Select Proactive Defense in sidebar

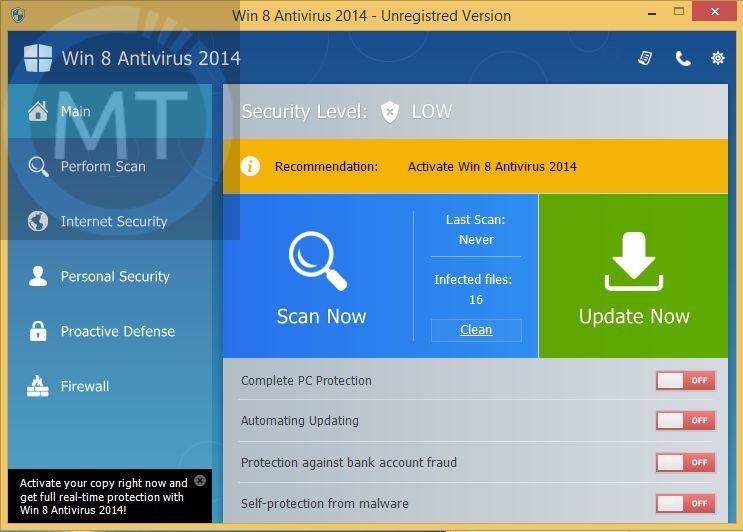[110, 331]
